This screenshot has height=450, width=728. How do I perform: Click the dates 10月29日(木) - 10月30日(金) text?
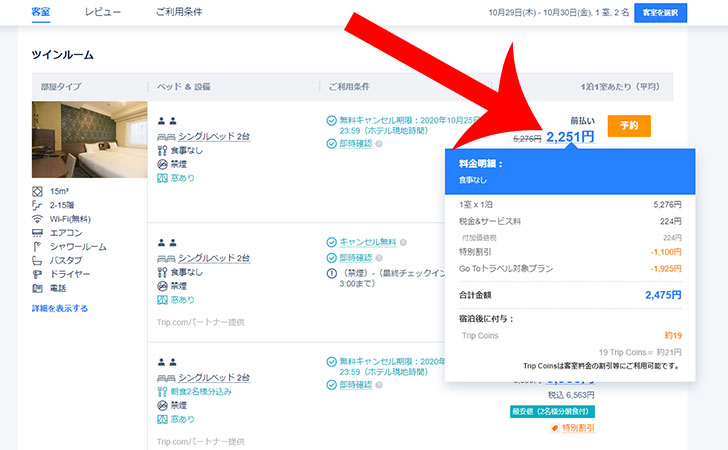point(539,13)
